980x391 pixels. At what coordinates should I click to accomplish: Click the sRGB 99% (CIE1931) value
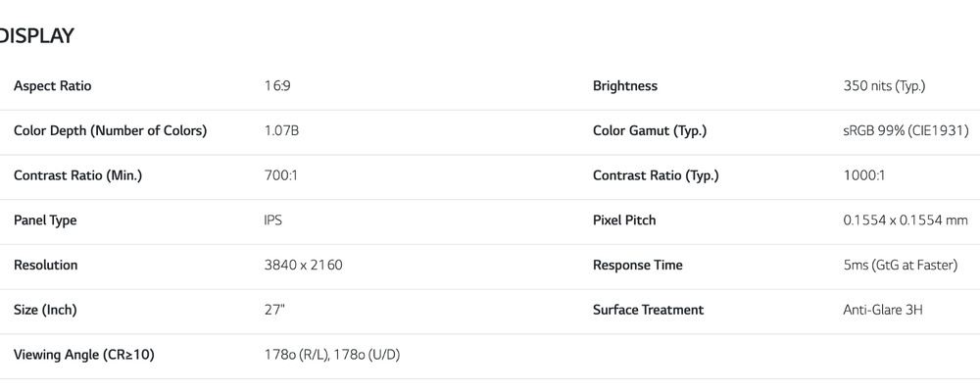pos(906,131)
